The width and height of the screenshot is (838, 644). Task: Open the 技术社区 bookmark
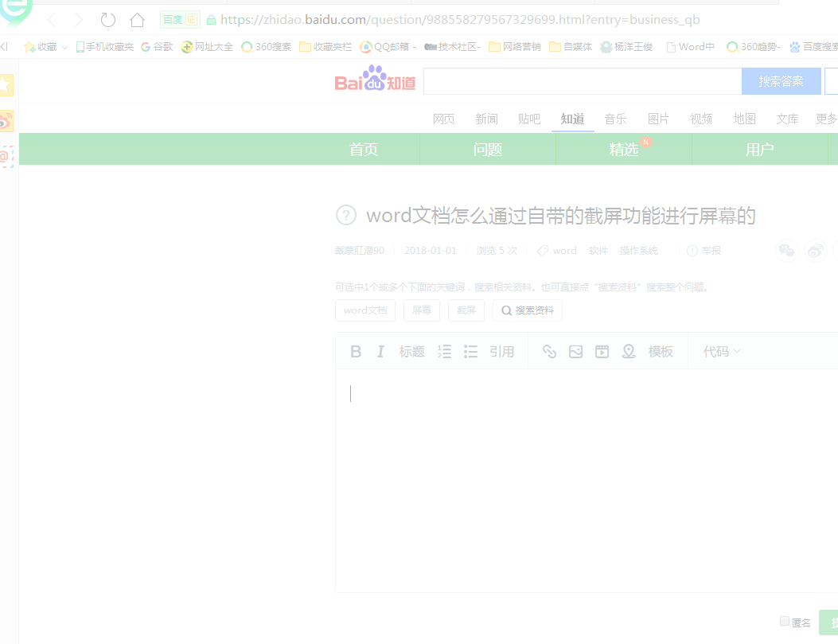[x=452, y=47]
